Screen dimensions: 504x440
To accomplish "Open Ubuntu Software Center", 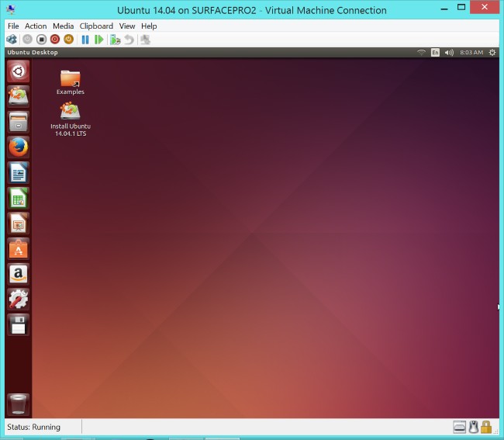I will point(19,248).
